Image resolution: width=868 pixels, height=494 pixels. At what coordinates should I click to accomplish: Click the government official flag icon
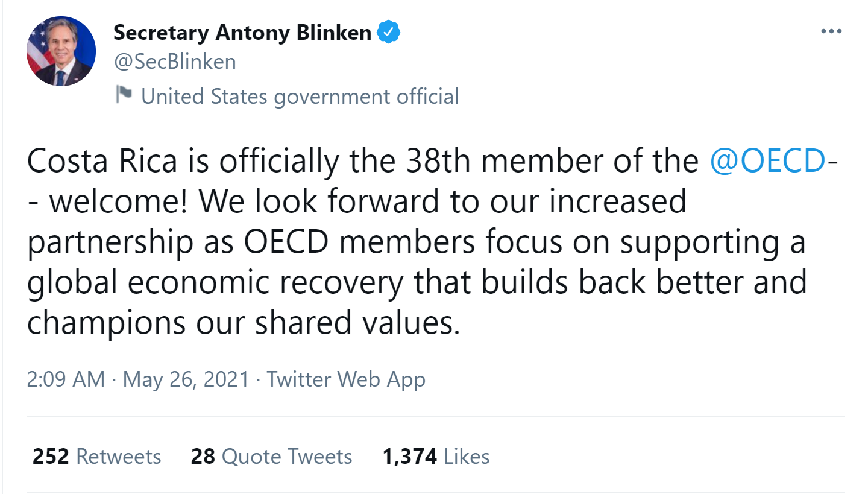(x=124, y=95)
